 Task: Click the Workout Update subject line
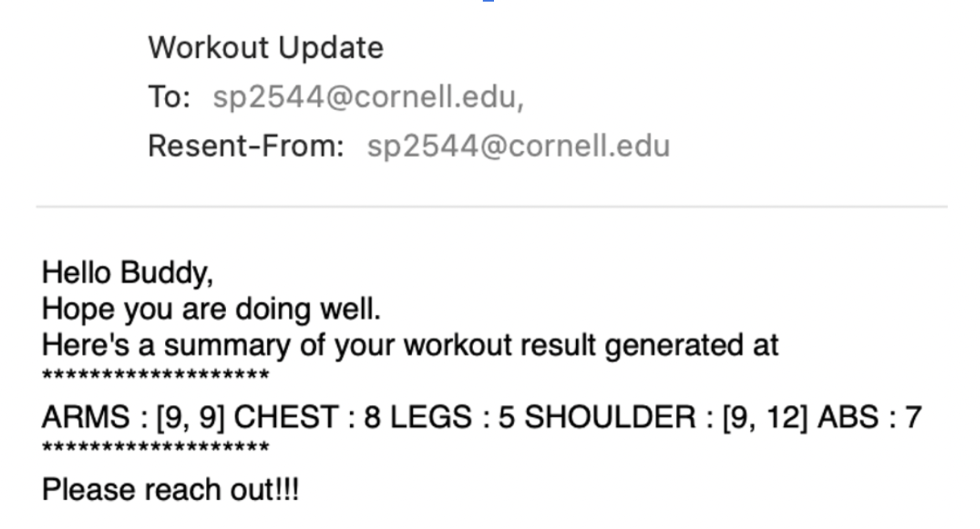(x=266, y=48)
